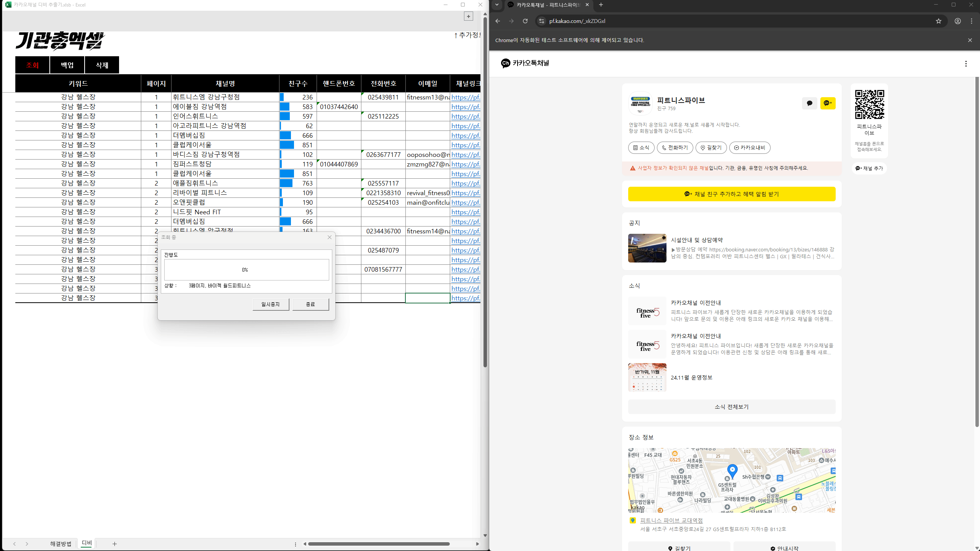This screenshot has width=980, height=551.
Task: Click the plus button in the Excel top bar
Action: (x=468, y=16)
